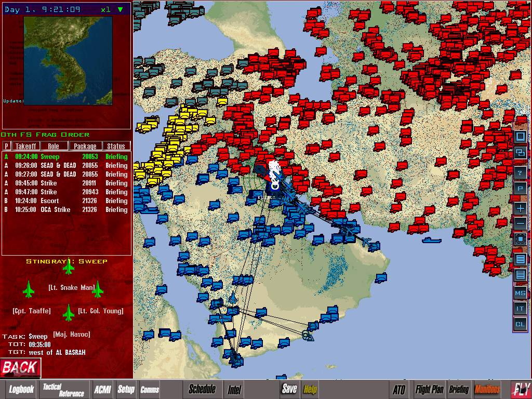Click pilot name Lt. Col. Young

[101, 311]
